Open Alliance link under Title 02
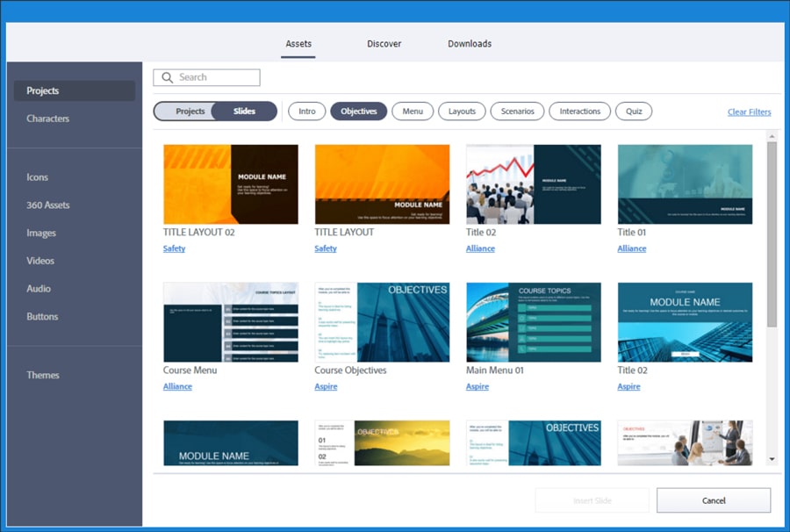 480,248
